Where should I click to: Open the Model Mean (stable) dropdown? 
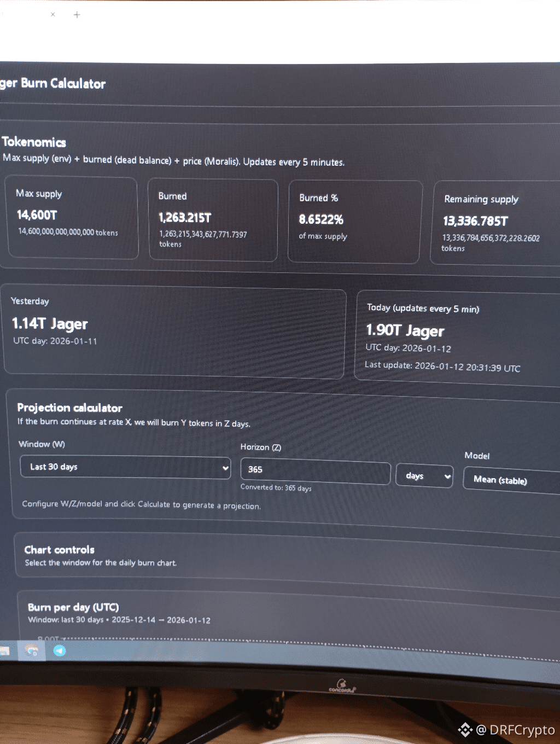511,480
